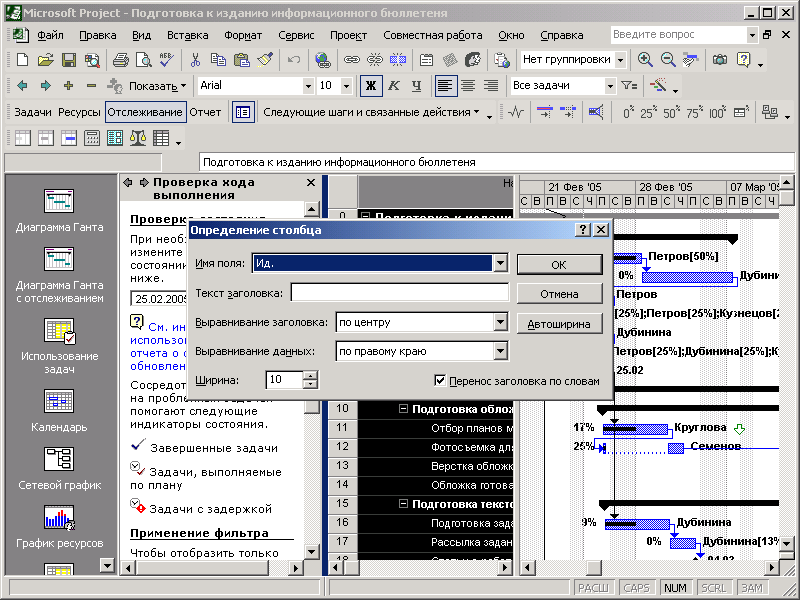Viewport: 800px width, 600px height.
Task: Click the header text input field
Action: pyautogui.click(x=399, y=293)
